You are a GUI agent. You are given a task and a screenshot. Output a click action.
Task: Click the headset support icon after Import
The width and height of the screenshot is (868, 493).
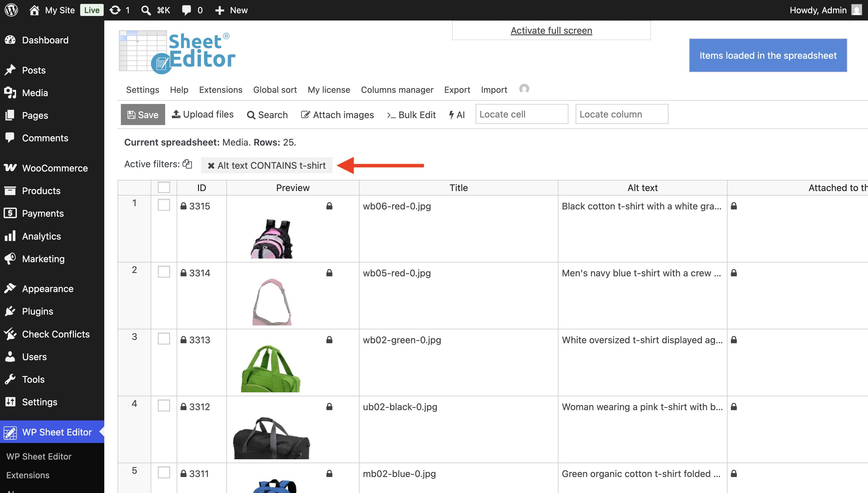524,89
